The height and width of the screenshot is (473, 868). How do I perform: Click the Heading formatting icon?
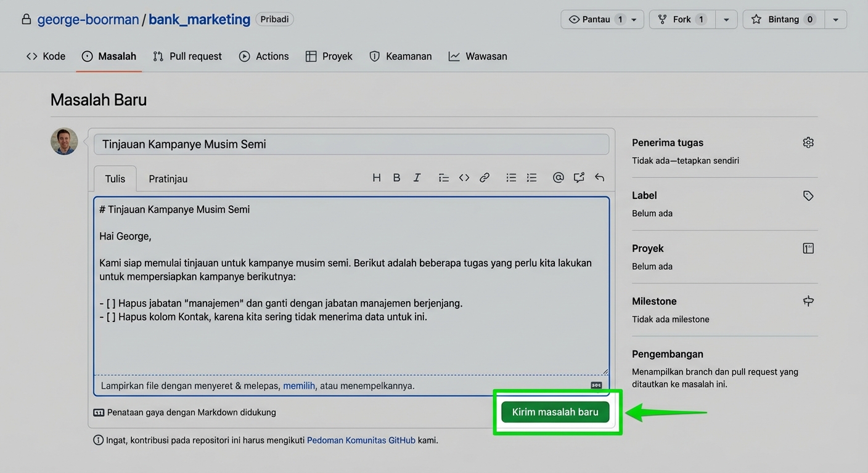tap(377, 177)
